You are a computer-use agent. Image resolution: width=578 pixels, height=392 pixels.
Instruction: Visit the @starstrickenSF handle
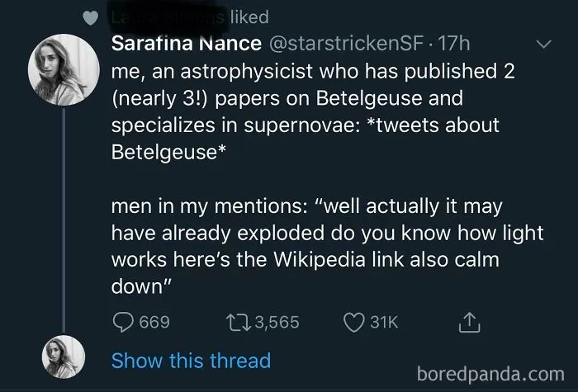[346, 44]
